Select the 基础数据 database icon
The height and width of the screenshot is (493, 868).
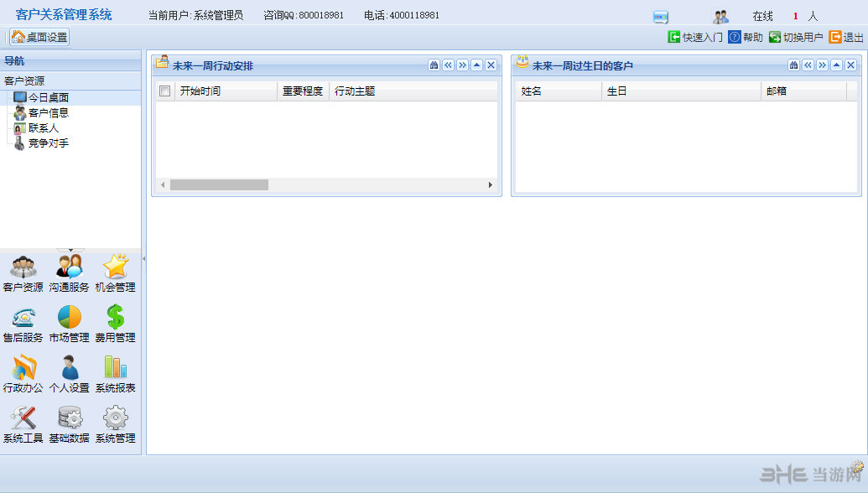(70, 423)
